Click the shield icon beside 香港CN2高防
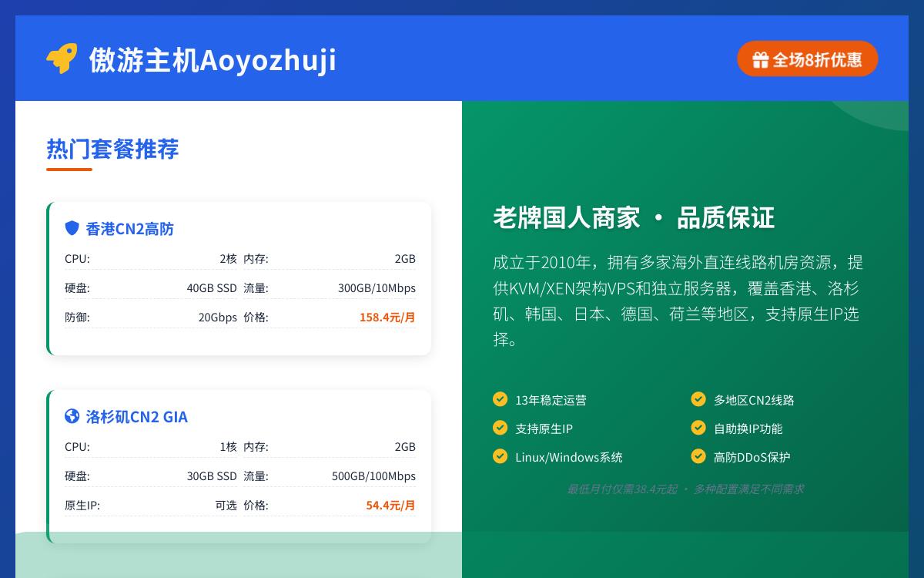 pyautogui.click(x=72, y=228)
